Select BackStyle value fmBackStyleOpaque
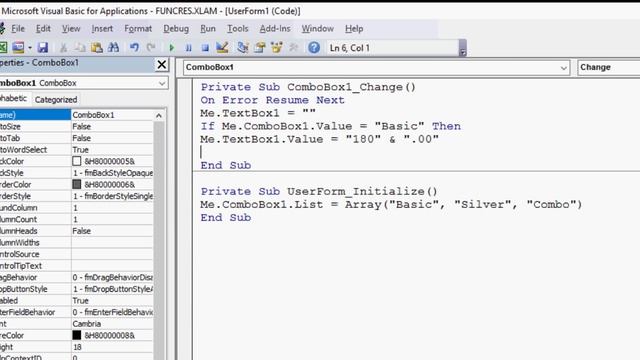Image resolution: width=640 pixels, height=360 pixels. (112, 173)
